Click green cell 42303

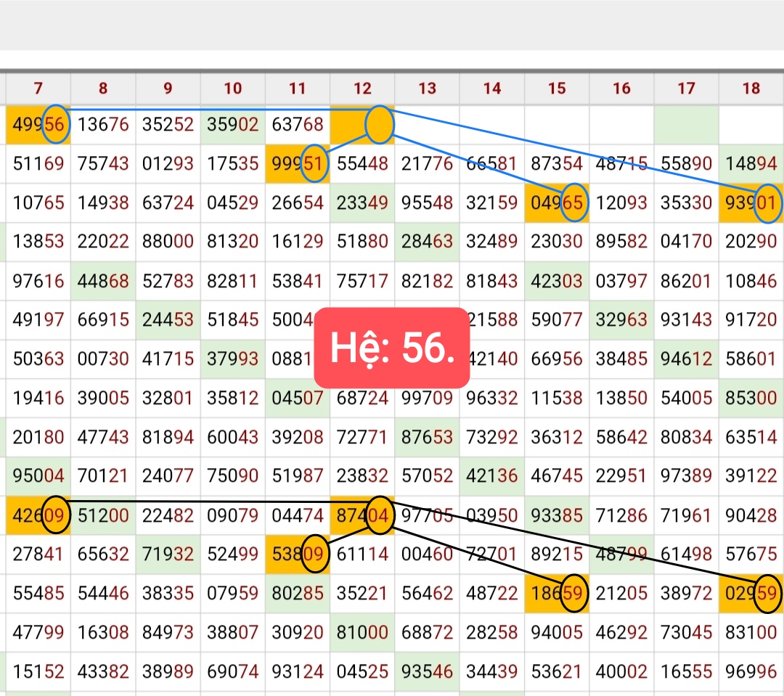click(x=557, y=281)
